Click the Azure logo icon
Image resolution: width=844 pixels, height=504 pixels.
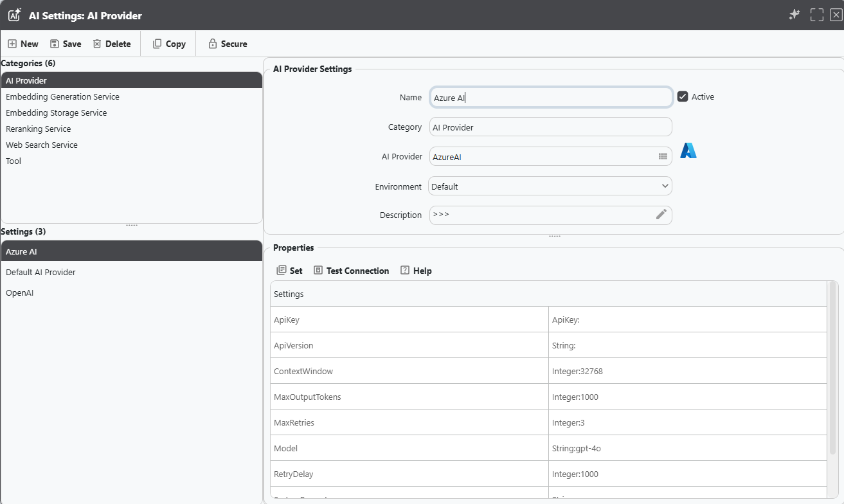688,151
